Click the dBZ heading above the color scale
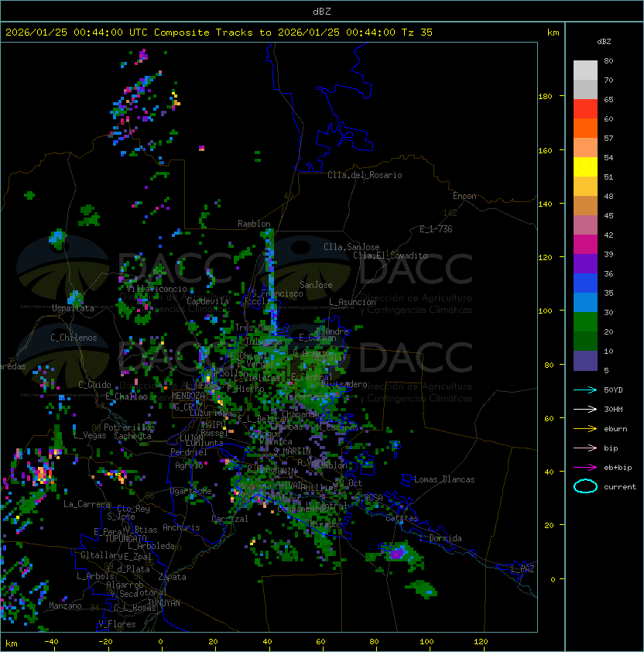Image resolution: width=644 pixels, height=652 pixels. click(x=604, y=42)
